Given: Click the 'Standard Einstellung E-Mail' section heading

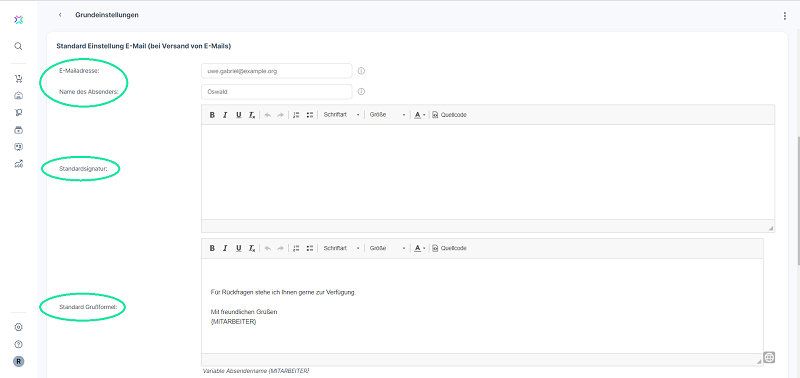Looking at the screenshot, I should pos(143,46).
